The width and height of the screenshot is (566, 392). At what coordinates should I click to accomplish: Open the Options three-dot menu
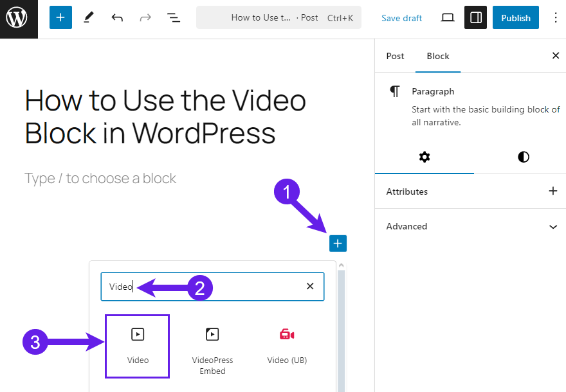coord(556,17)
